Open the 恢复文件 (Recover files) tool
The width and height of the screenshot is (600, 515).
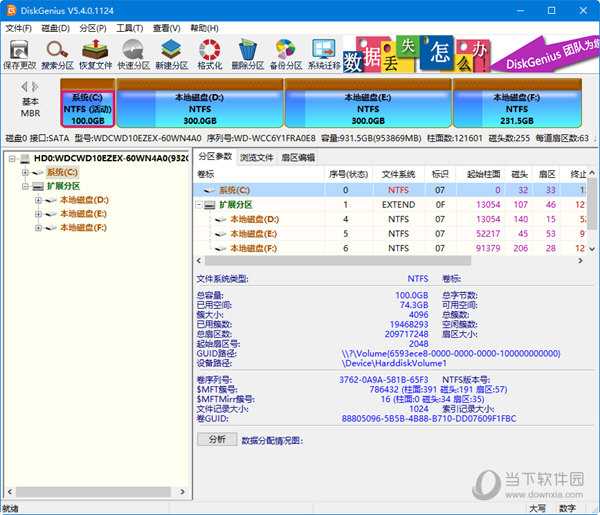point(95,50)
